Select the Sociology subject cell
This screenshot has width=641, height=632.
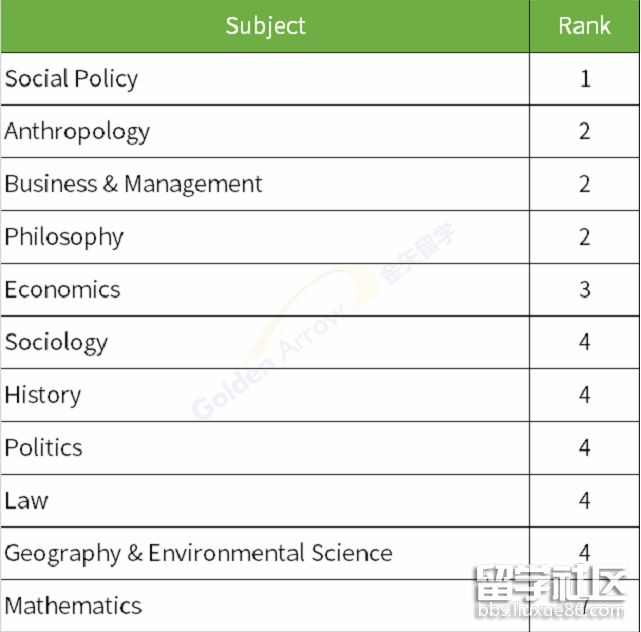[x=56, y=343]
